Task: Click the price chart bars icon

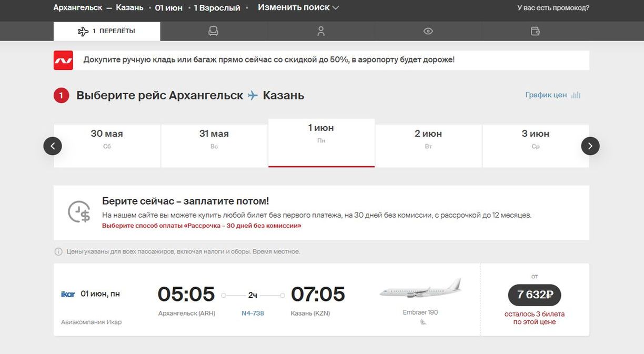Action: (576, 95)
